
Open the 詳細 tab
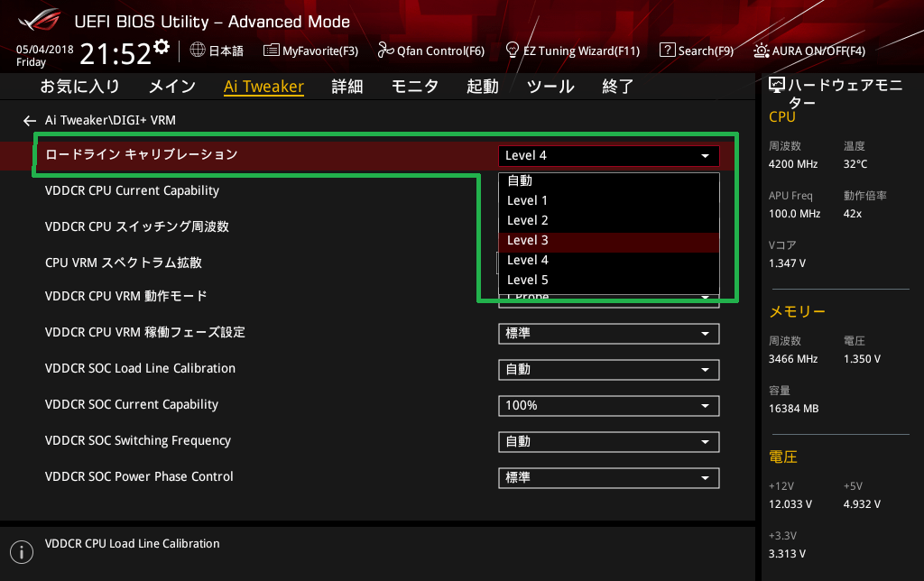(347, 87)
